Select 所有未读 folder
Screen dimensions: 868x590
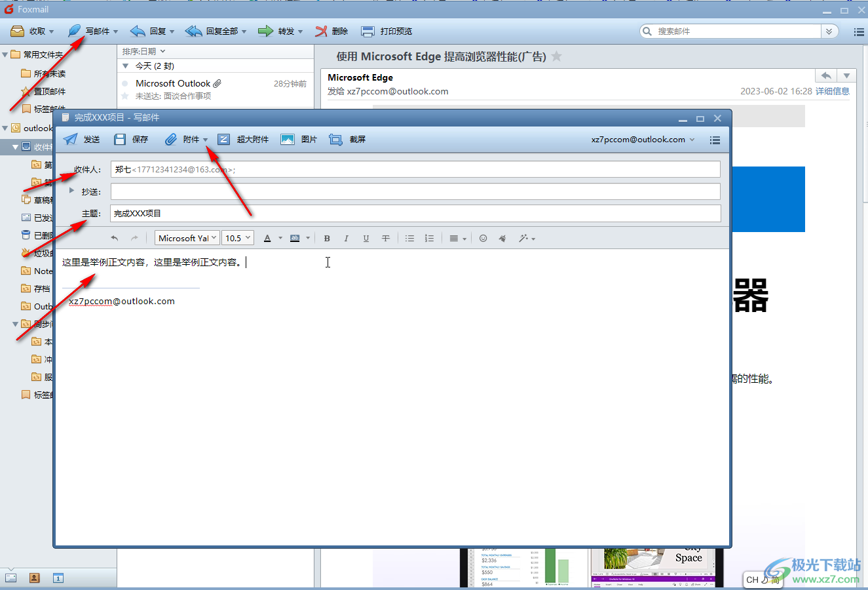pyautogui.click(x=43, y=73)
